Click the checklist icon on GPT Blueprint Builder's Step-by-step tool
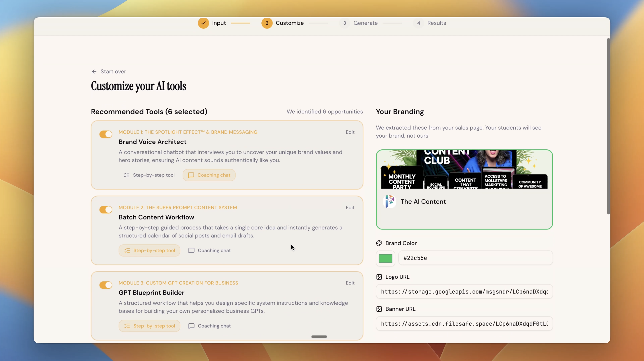 pos(127,326)
